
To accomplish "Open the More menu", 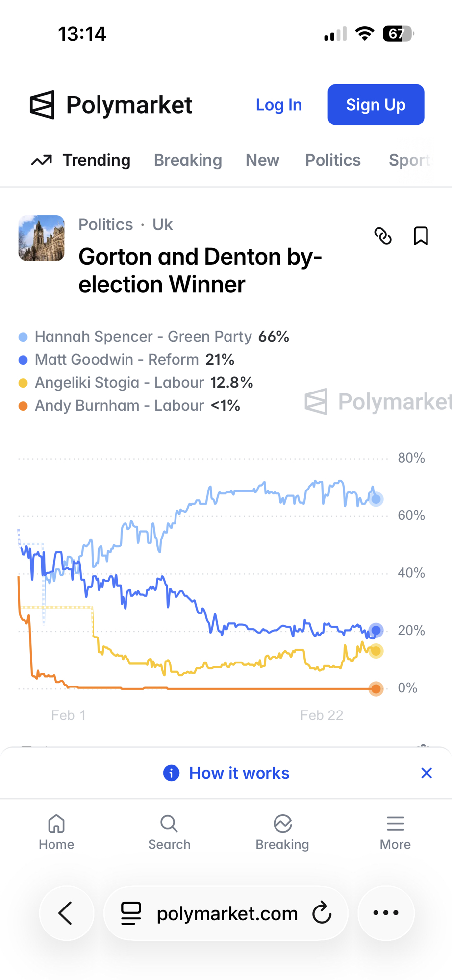I will click(395, 832).
